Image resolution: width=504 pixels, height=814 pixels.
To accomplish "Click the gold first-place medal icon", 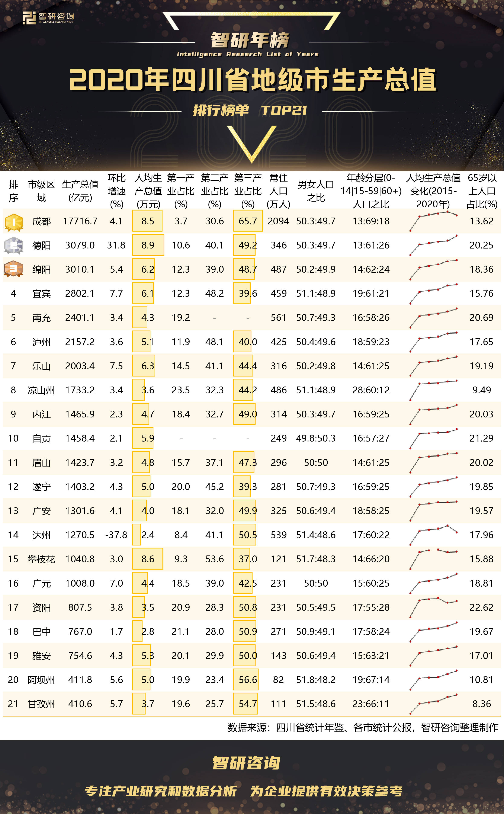I will pos(14,222).
